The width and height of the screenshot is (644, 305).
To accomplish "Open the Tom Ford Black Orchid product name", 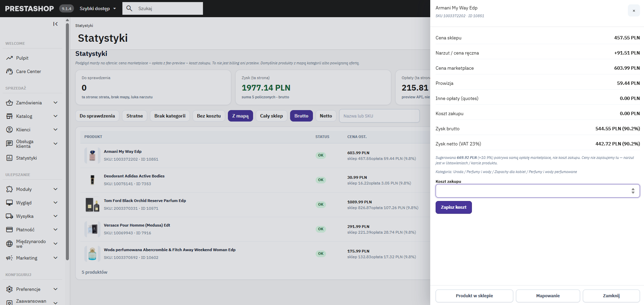I will click(145, 201).
